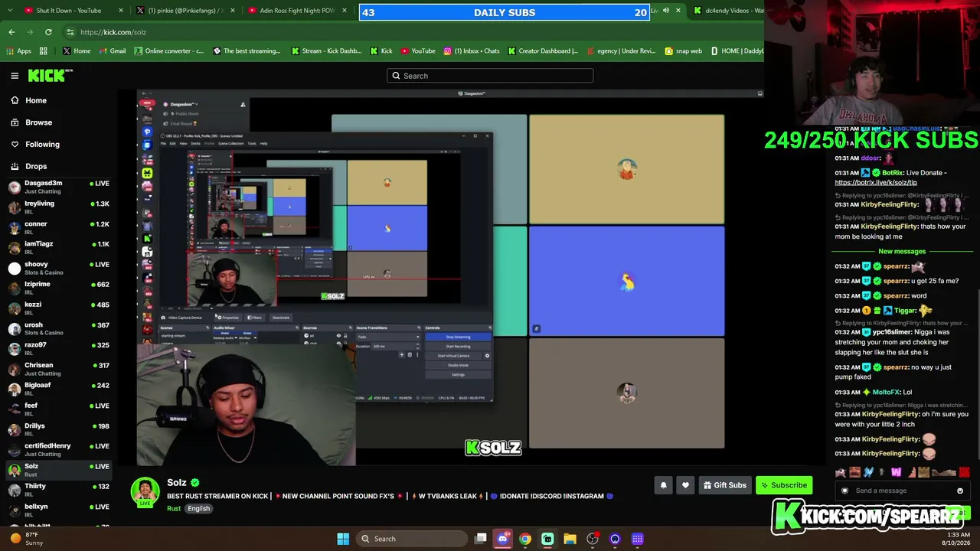This screenshot has height=551, width=980.
Task: Click the verified badge next to Solz
Action: click(195, 483)
